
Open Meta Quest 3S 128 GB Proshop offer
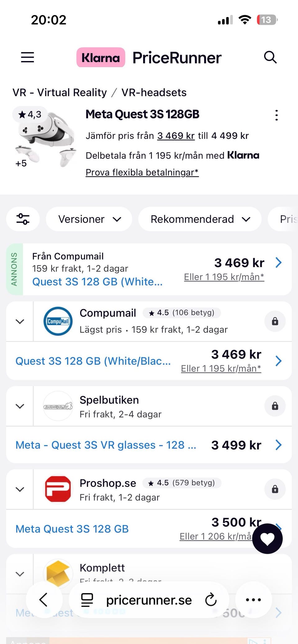(72, 529)
